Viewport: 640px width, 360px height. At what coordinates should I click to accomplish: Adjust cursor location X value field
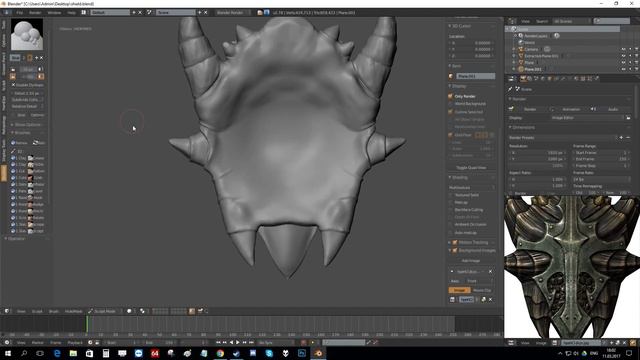point(471,43)
